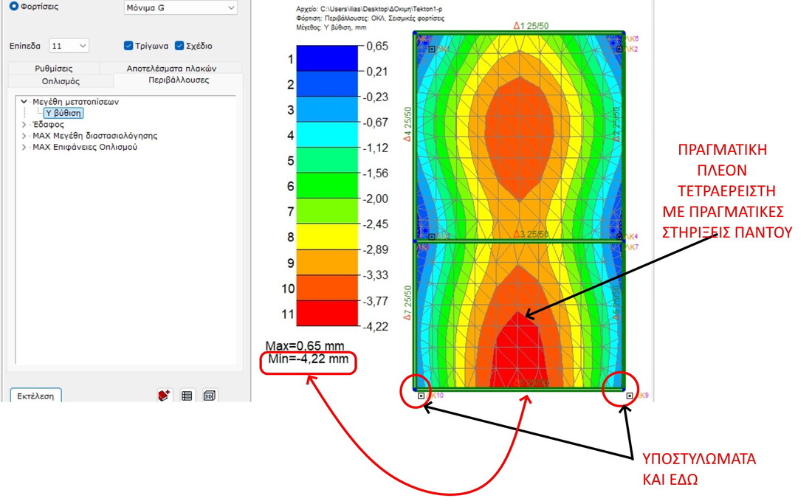Click the legend value 0,65

pyautogui.click(x=376, y=46)
